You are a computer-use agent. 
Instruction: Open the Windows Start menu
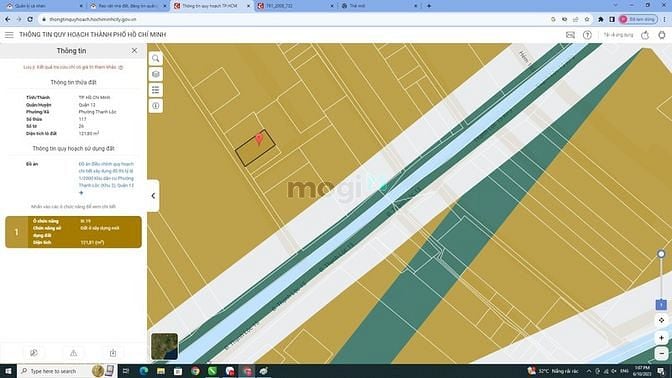(8, 371)
